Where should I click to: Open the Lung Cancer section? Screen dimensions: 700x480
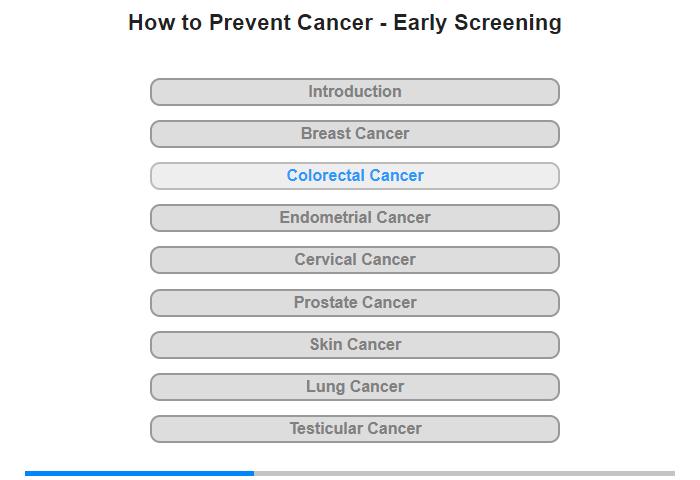(x=354, y=387)
